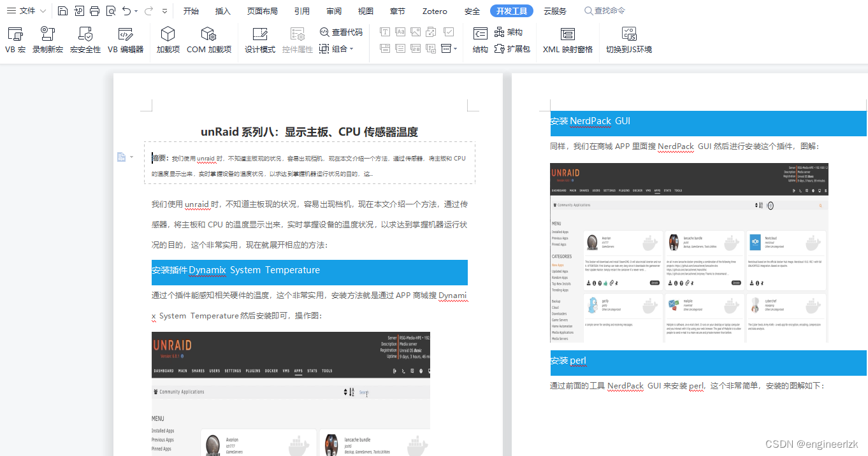Insert checkbox content control icon
The height and width of the screenshot is (456, 868).
click(x=449, y=32)
